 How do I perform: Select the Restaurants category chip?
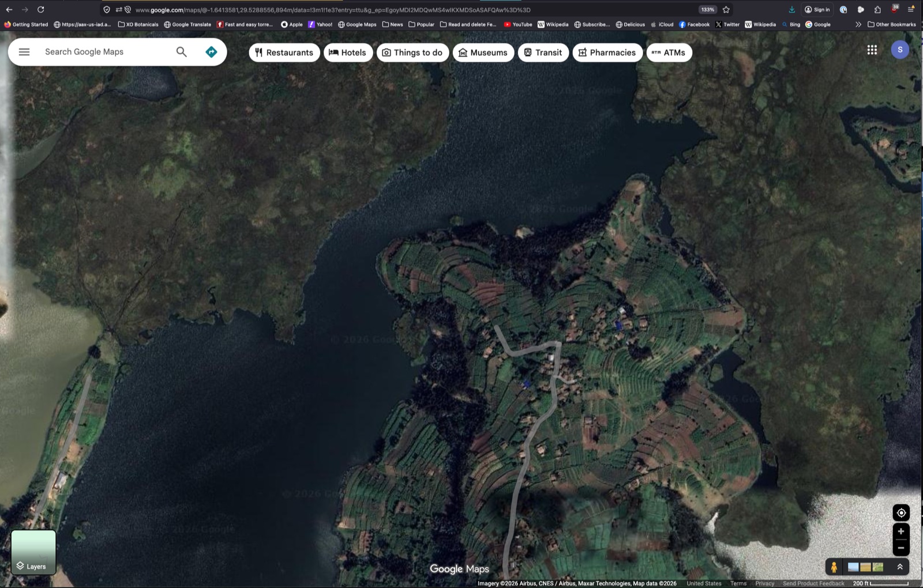(284, 52)
